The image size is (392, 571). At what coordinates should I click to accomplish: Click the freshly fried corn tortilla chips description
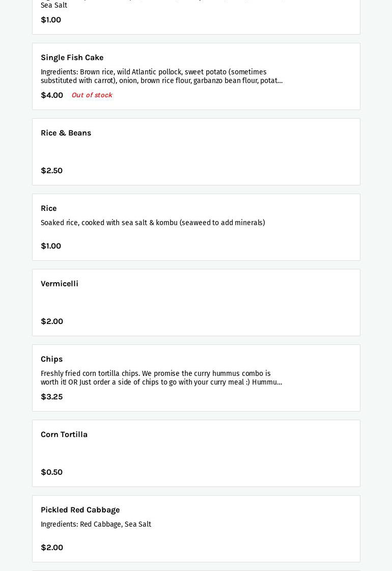(x=161, y=378)
